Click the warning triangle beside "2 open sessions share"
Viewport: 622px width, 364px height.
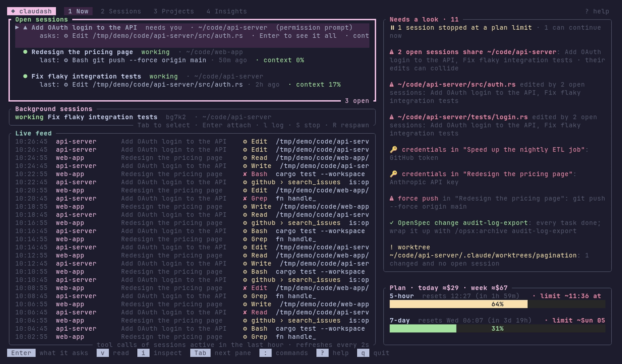tap(392, 52)
